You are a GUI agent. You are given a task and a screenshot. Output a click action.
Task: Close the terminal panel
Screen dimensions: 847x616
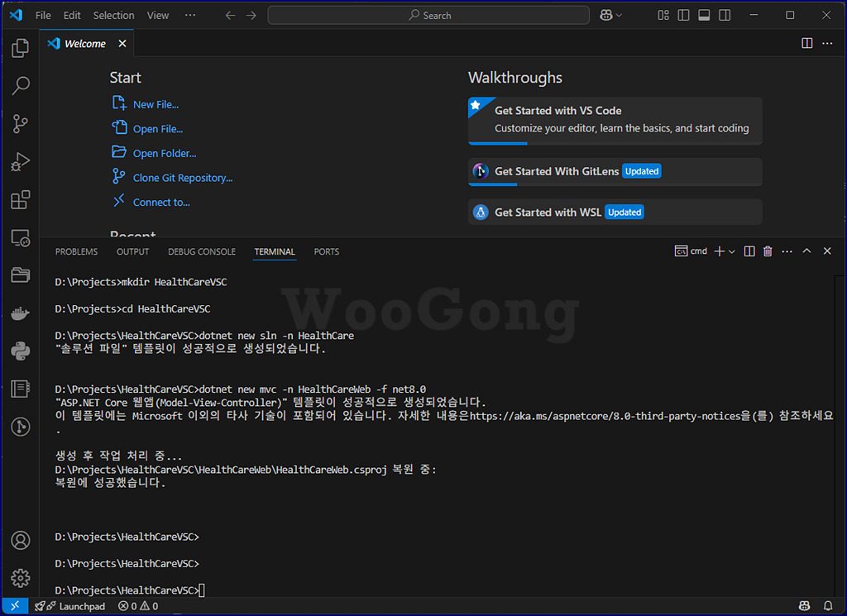pos(827,251)
